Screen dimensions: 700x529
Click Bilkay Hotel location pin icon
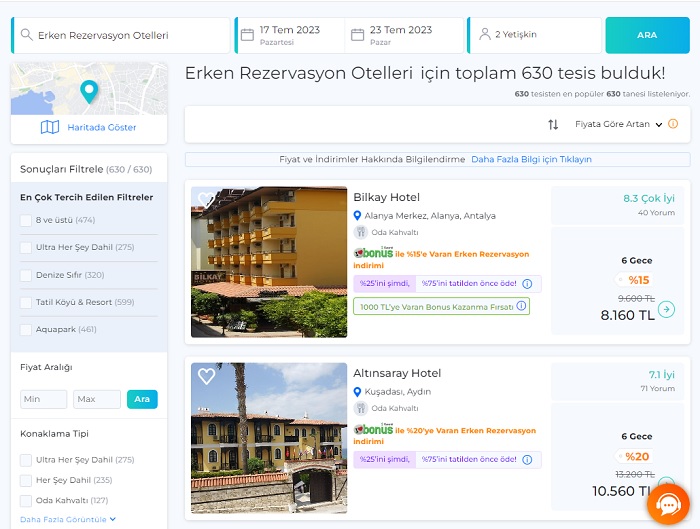[357, 216]
